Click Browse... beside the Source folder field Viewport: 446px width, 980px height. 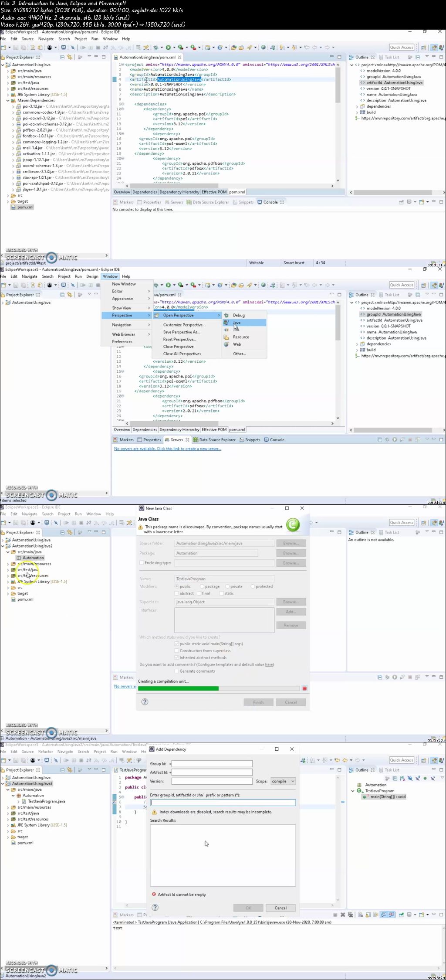click(291, 543)
